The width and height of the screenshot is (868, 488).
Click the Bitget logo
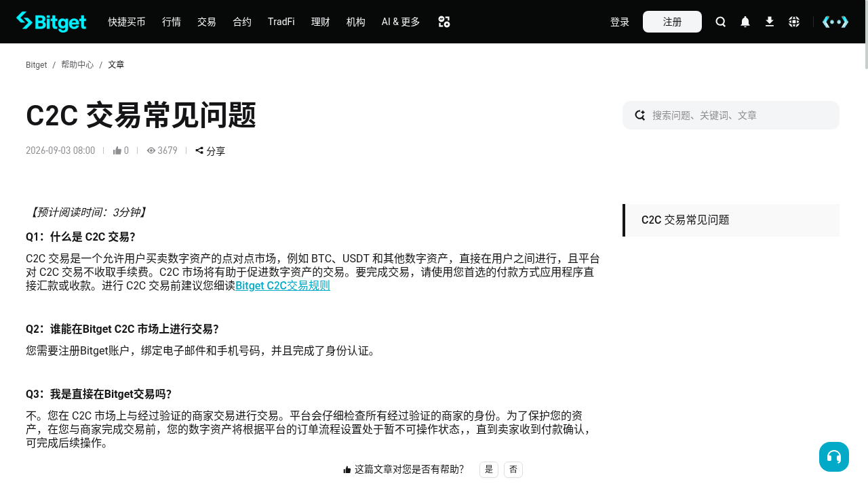(x=51, y=22)
